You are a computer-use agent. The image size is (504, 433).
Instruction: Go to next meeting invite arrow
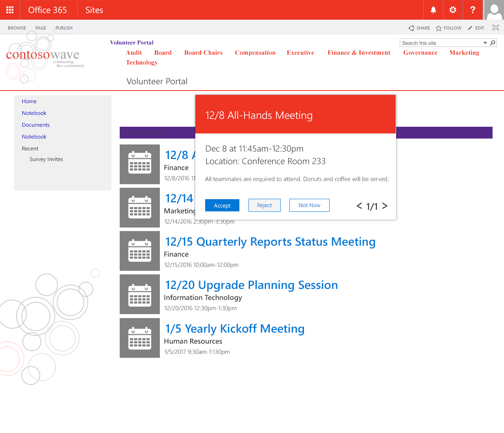[385, 206]
